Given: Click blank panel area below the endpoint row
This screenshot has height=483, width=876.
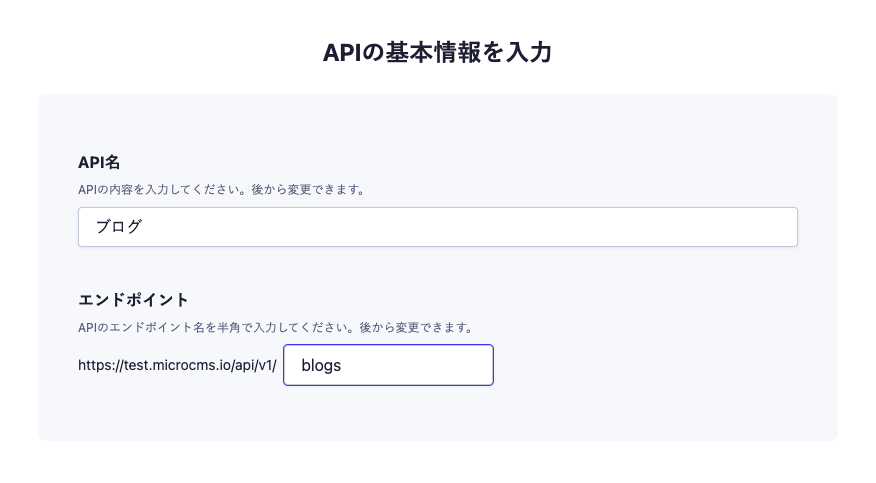Looking at the screenshot, I should click(x=437, y=415).
